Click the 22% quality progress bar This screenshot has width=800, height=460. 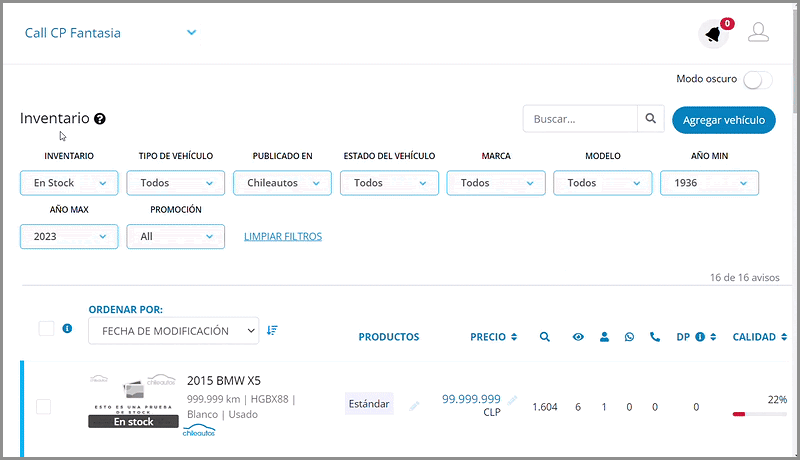point(759,413)
